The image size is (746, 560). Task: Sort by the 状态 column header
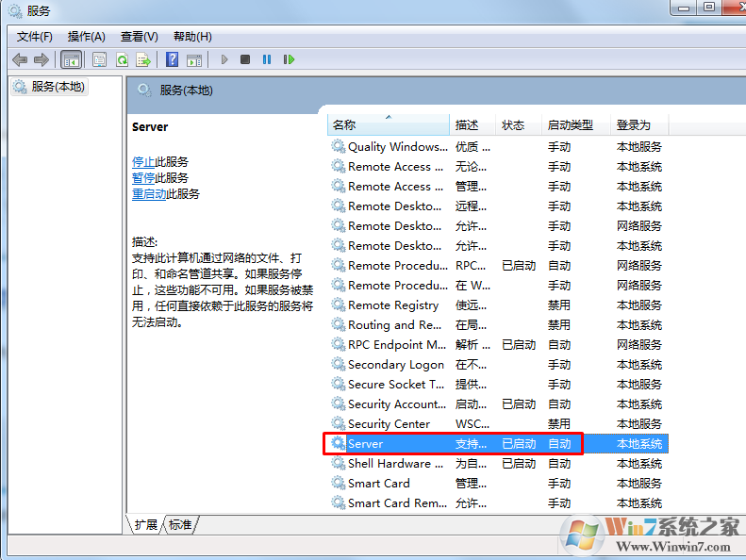tap(519, 124)
